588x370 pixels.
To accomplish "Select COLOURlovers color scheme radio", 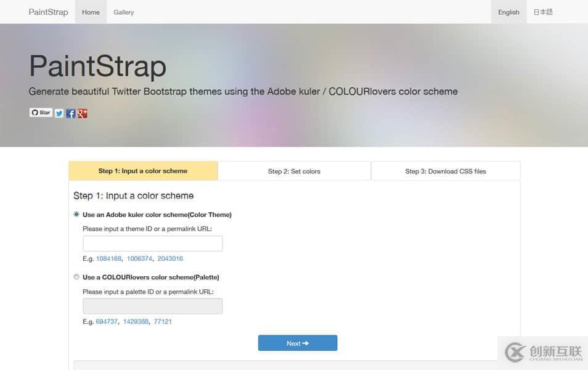I will tap(76, 277).
